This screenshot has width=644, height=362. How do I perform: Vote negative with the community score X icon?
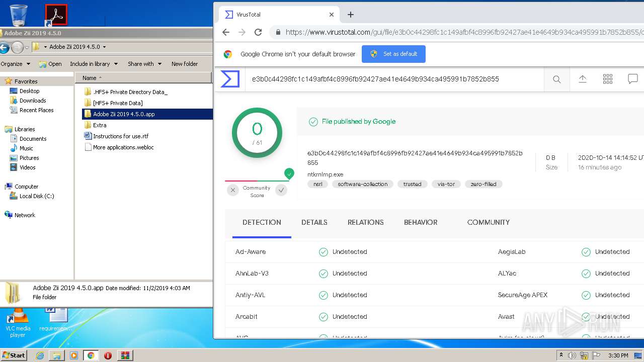(232, 190)
